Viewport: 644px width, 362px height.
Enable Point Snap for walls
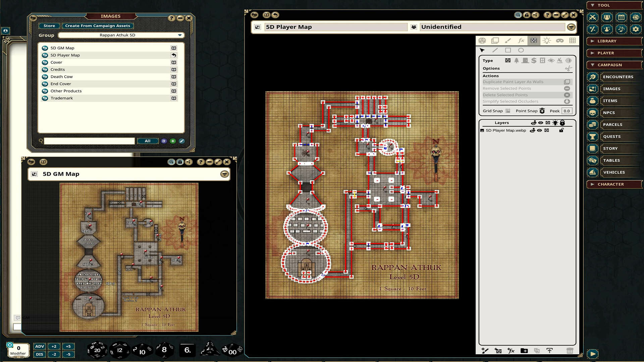coord(542,111)
